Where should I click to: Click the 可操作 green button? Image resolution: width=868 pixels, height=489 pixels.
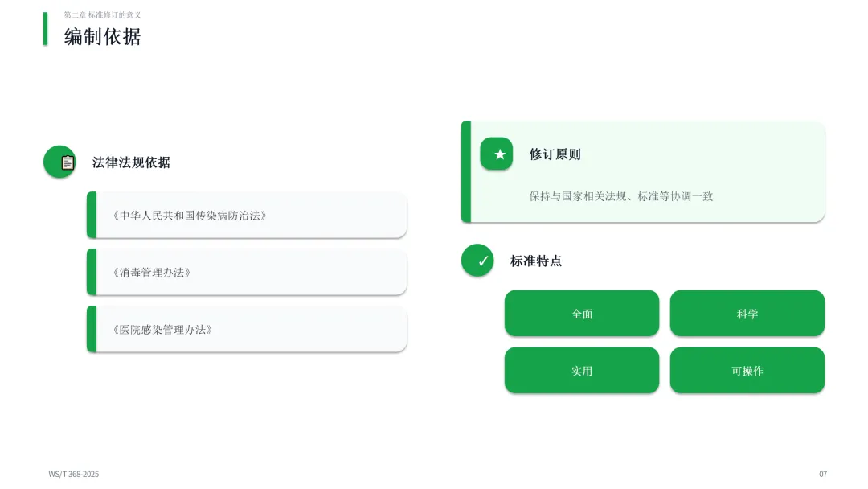pos(747,371)
